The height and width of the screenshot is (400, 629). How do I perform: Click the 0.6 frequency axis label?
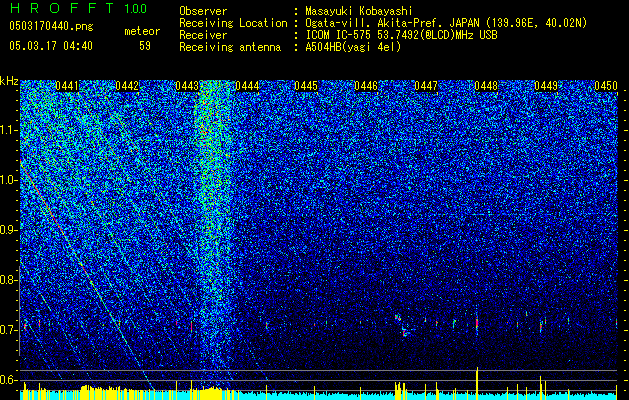[9, 380]
